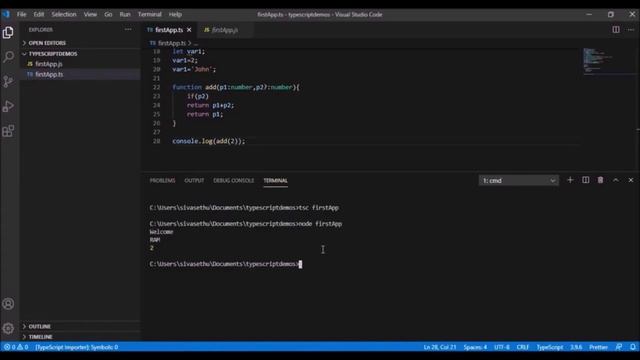Expand the Open Editors section

click(x=47, y=43)
